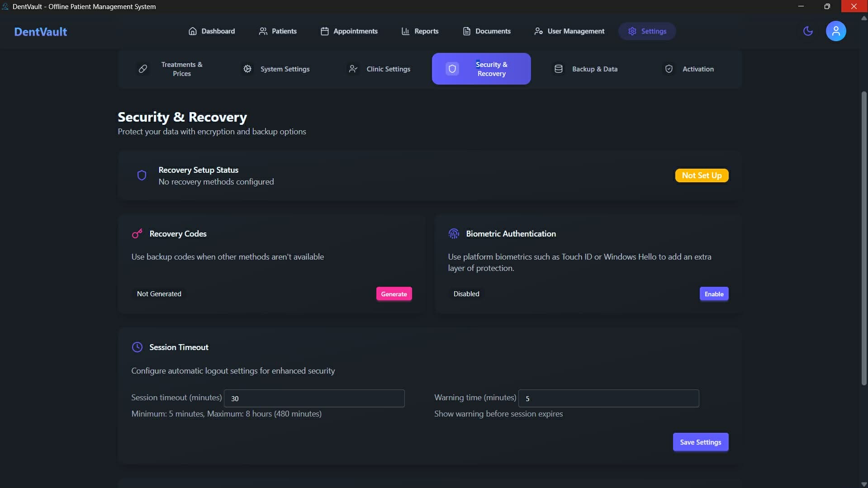
Task: Click the Biometric Authentication fingerprint icon
Action: [x=454, y=233]
